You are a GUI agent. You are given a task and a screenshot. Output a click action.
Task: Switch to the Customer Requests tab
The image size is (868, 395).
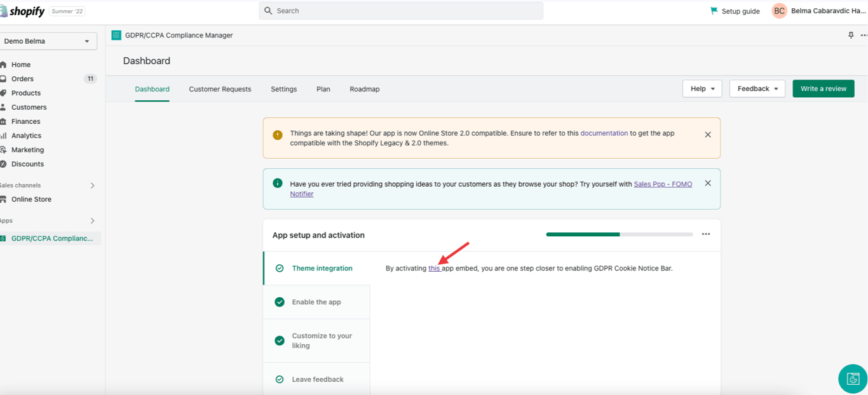pyautogui.click(x=220, y=90)
